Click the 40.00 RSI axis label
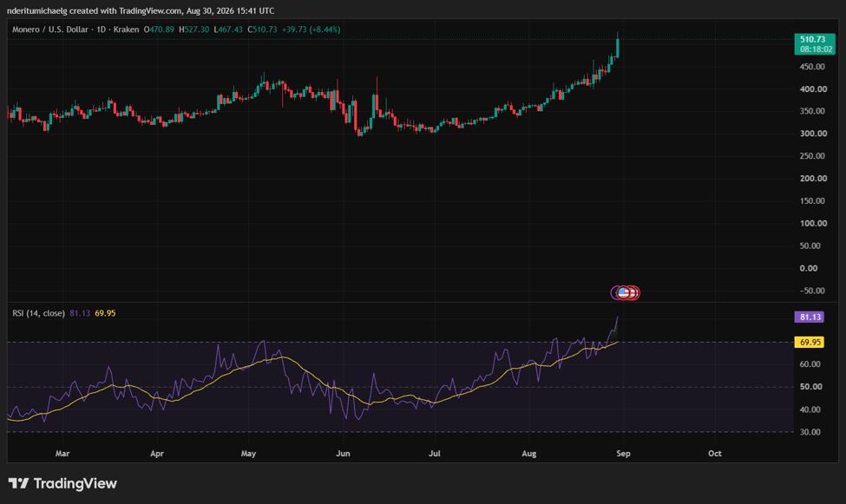The height and width of the screenshot is (504, 846). (x=810, y=409)
